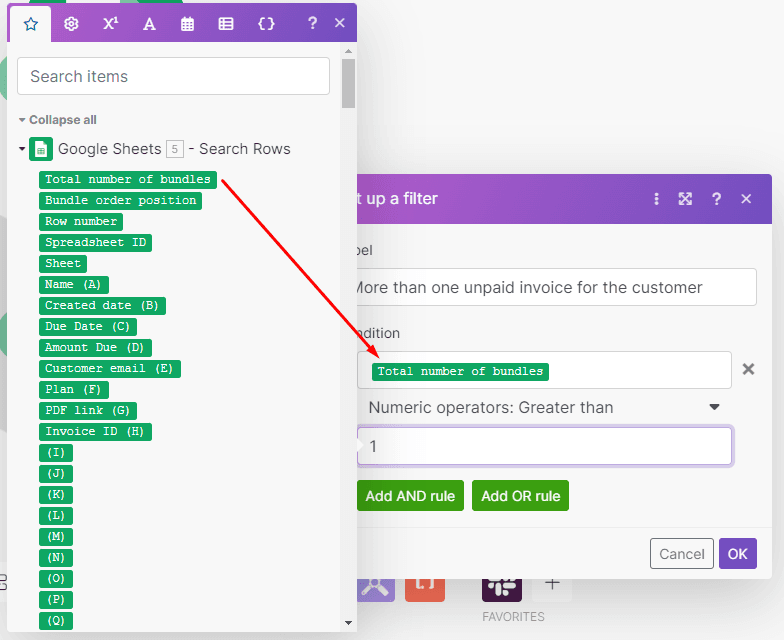Click the Add OR rule button

coord(520,496)
